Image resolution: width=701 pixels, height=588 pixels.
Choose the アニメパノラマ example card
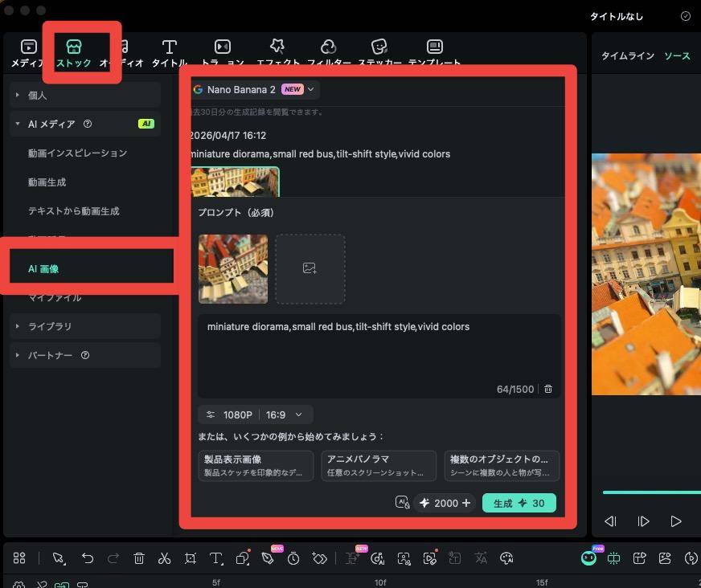click(379, 466)
